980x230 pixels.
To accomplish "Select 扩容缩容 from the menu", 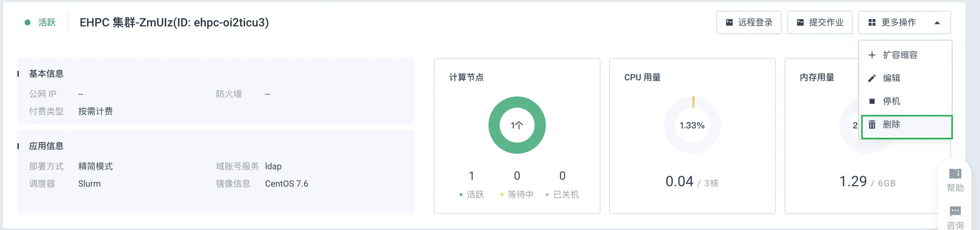I will pos(905,55).
